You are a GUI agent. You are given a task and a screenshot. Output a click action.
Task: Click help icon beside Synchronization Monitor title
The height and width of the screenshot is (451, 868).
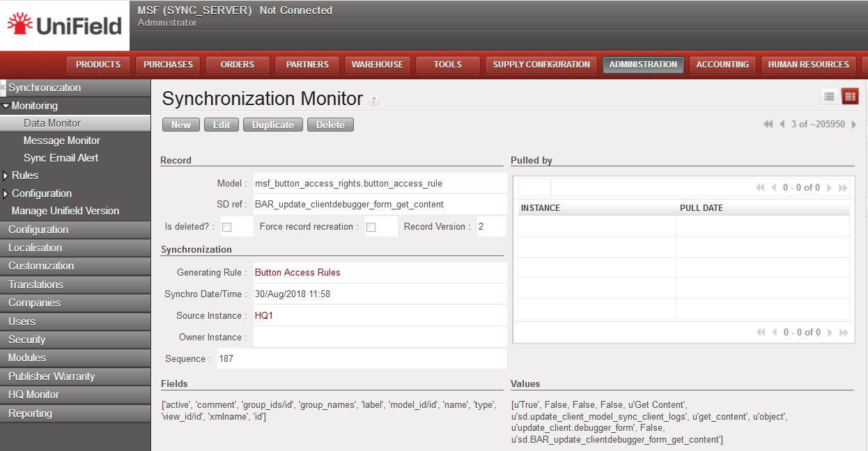click(374, 100)
